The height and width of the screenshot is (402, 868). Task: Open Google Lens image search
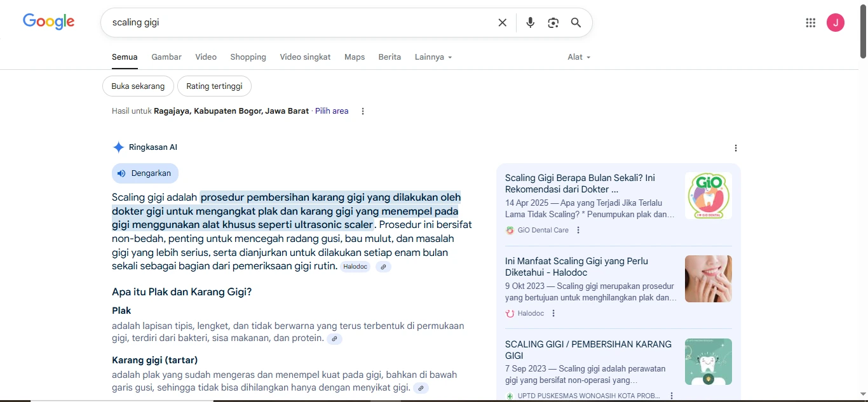tap(553, 23)
